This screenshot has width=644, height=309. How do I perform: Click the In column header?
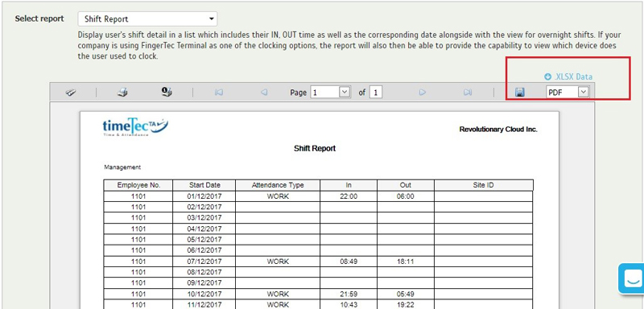349,185
